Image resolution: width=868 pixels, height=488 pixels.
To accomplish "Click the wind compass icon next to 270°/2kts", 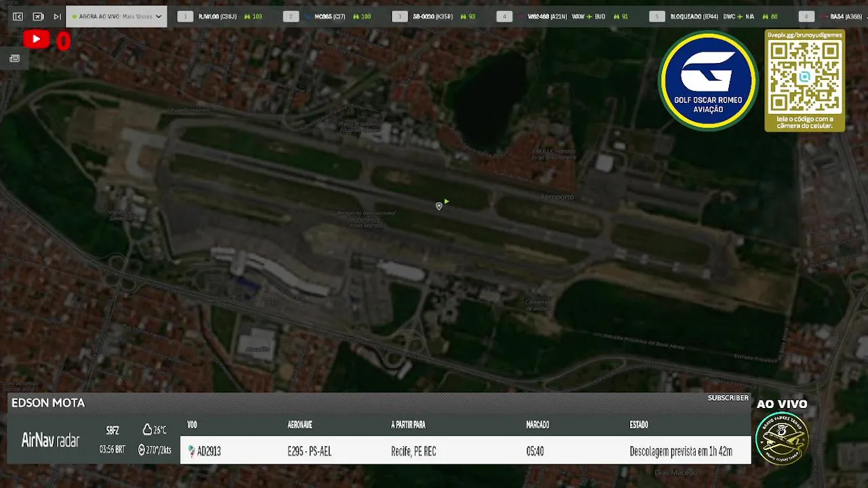I will click(x=142, y=449).
